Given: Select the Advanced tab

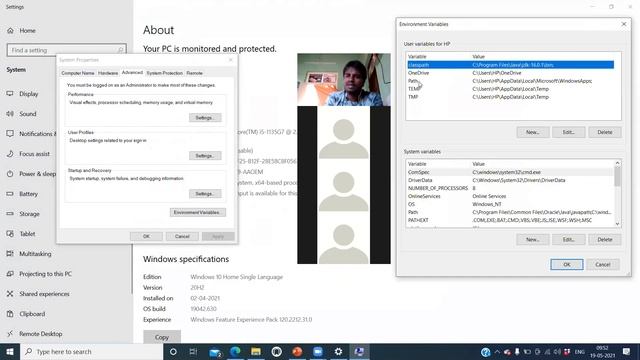Looking at the screenshot, I should [x=132, y=72].
